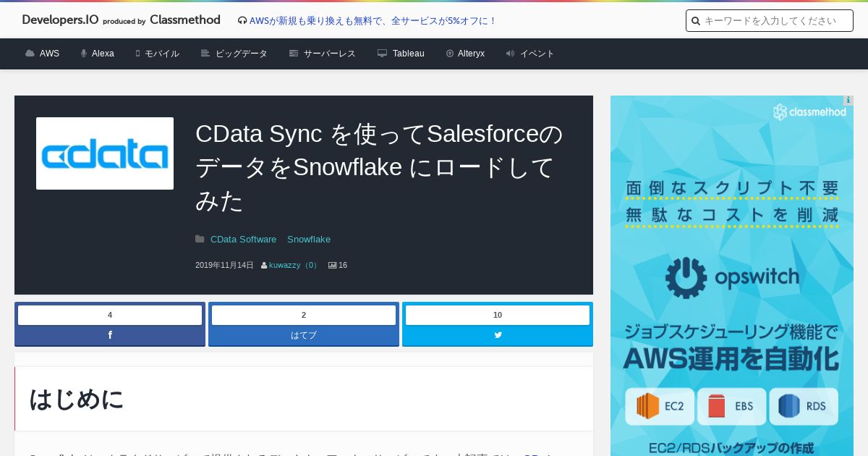
Task: Click the phone icon beside モバイル
Action: 137,54
